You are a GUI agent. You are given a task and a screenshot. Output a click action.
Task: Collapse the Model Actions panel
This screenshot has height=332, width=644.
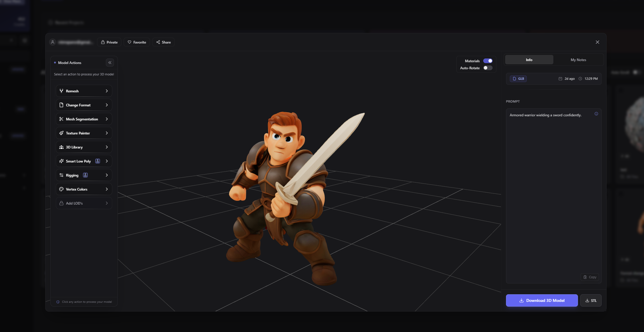tap(110, 63)
